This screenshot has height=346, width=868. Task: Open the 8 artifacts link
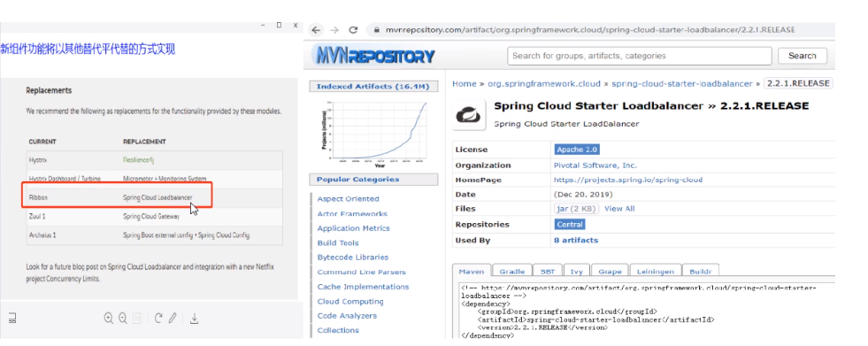point(576,241)
